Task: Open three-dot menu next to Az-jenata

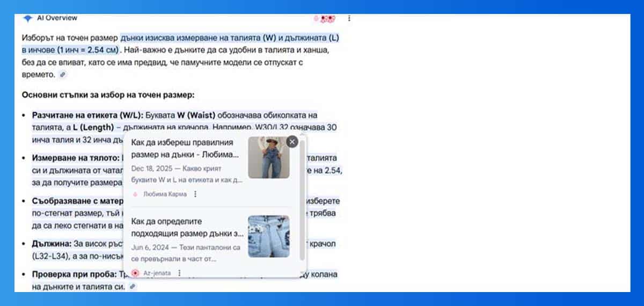Action: 179,273
